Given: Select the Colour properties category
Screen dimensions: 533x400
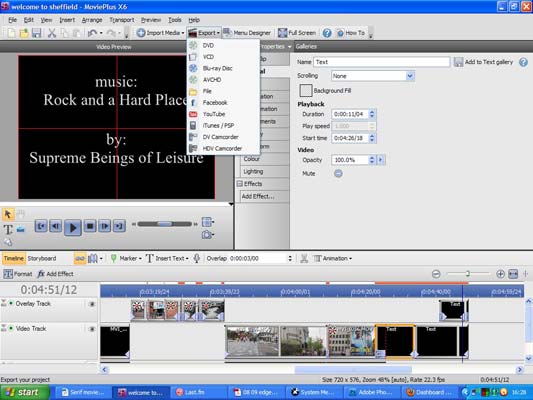Looking at the screenshot, I should pos(264,159).
